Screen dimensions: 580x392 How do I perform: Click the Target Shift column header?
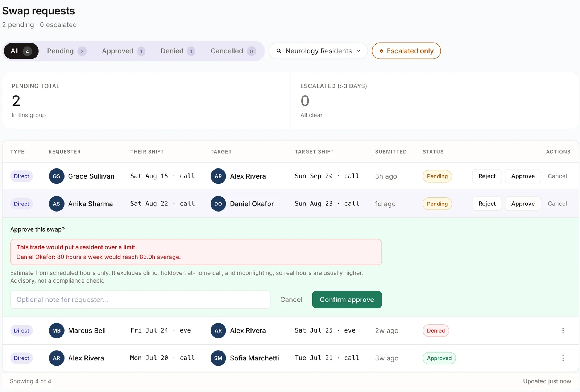click(314, 152)
